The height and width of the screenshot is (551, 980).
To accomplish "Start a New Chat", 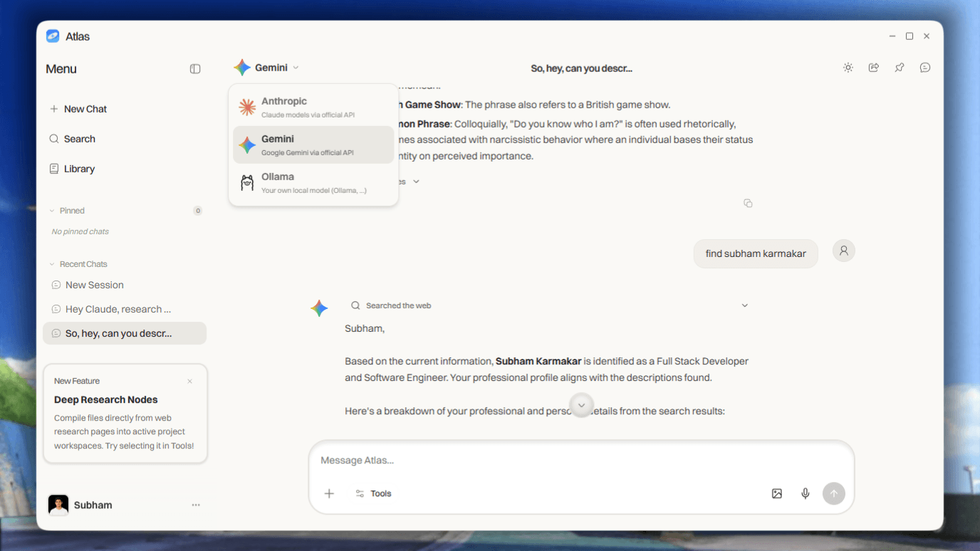I will tap(78, 109).
